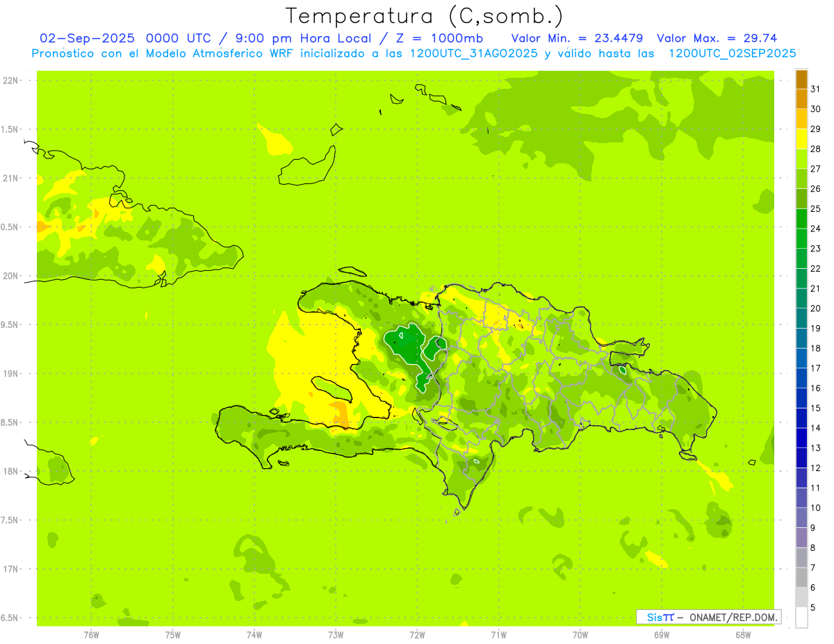Click the gray legend swatch between 6 and 7

(801, 578)
